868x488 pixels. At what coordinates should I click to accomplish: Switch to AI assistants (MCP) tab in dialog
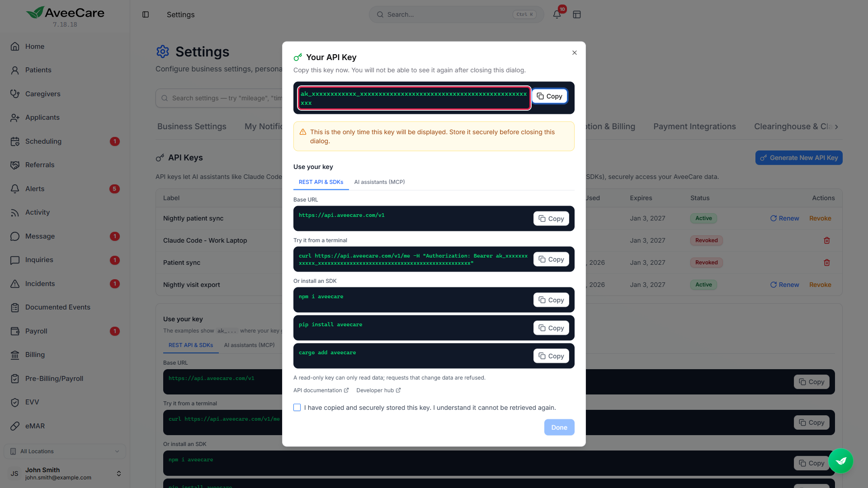pyautogui.click(x=379, y=182)
